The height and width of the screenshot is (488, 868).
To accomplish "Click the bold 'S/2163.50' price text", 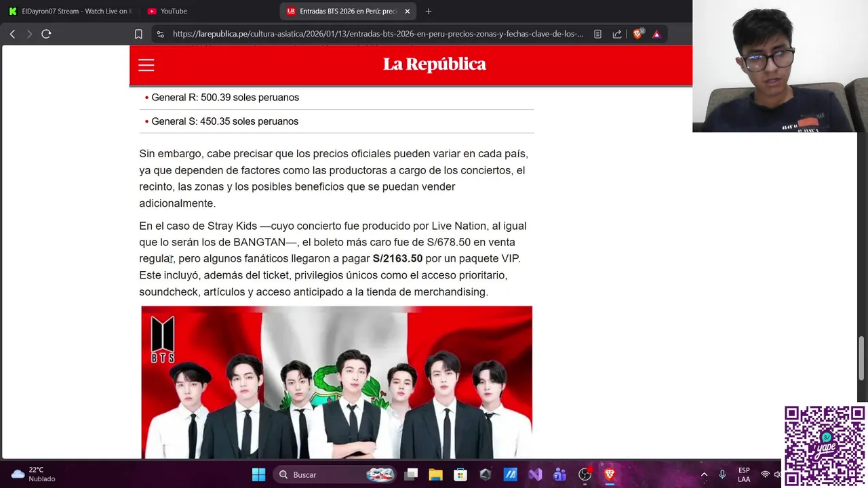I will pos(397,258).
